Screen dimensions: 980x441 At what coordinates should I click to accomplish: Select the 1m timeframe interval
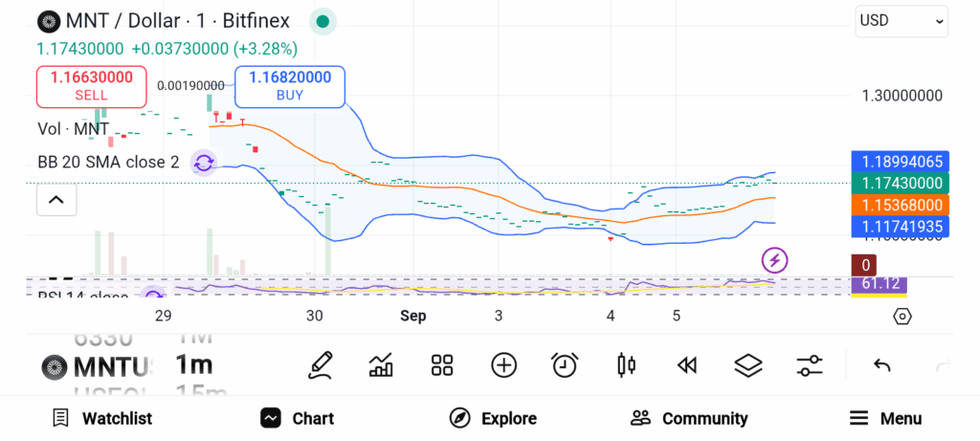[x=193, y=364]
